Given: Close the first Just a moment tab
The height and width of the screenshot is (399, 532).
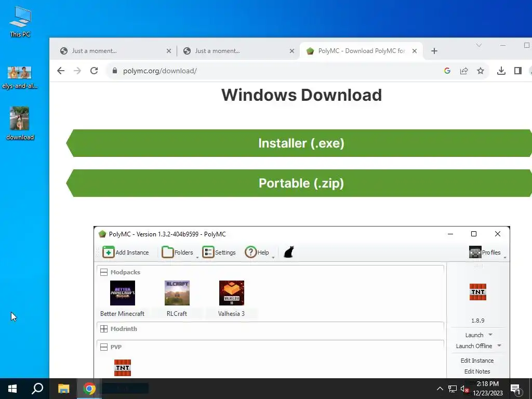Looking at the screenshot, I should coord(169,51).
